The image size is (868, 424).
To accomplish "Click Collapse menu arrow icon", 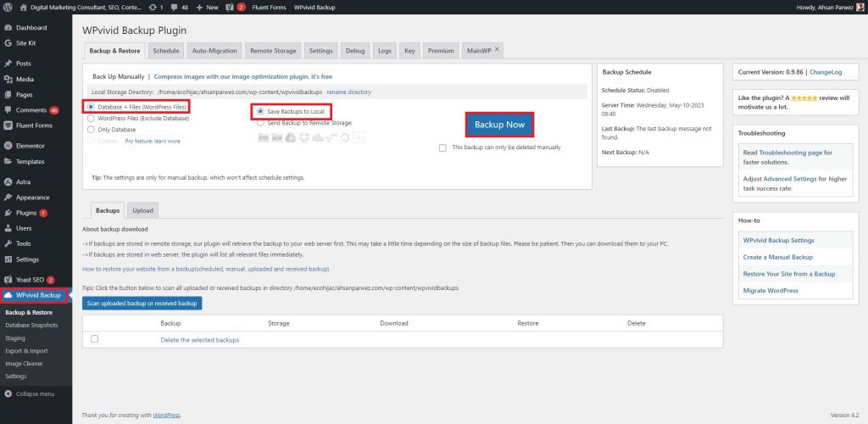I will point(8,394).
